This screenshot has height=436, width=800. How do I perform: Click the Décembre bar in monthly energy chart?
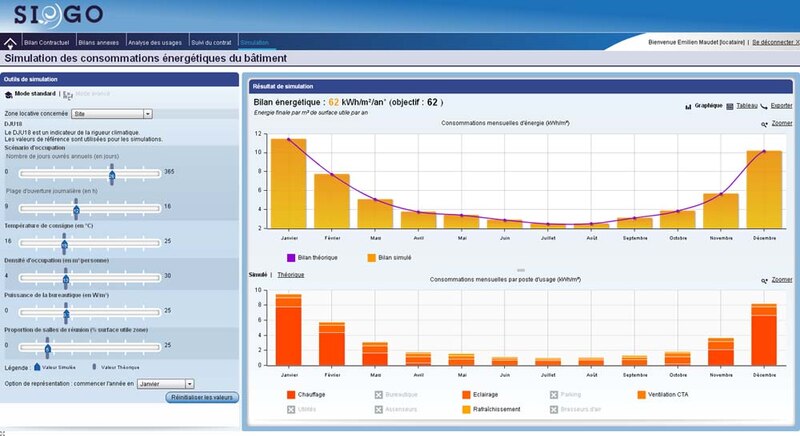(x=764, y=189)
